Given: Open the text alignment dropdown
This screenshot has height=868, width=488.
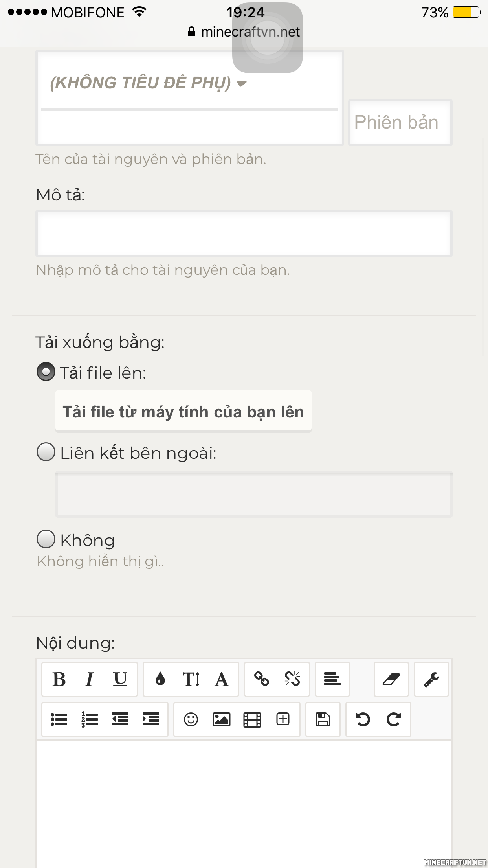Looking at the screenshot, I should pyautogui.click(x=332, y=679).
